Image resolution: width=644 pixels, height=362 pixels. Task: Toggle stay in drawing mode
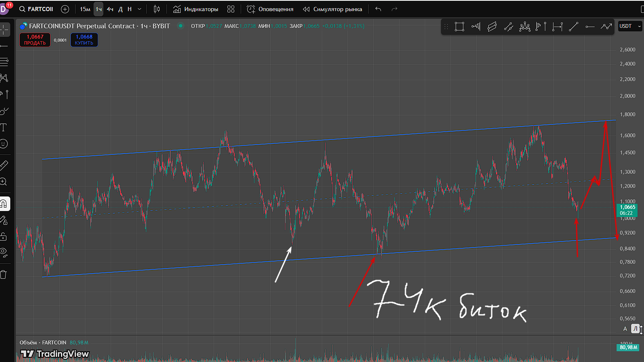(4, 220)
